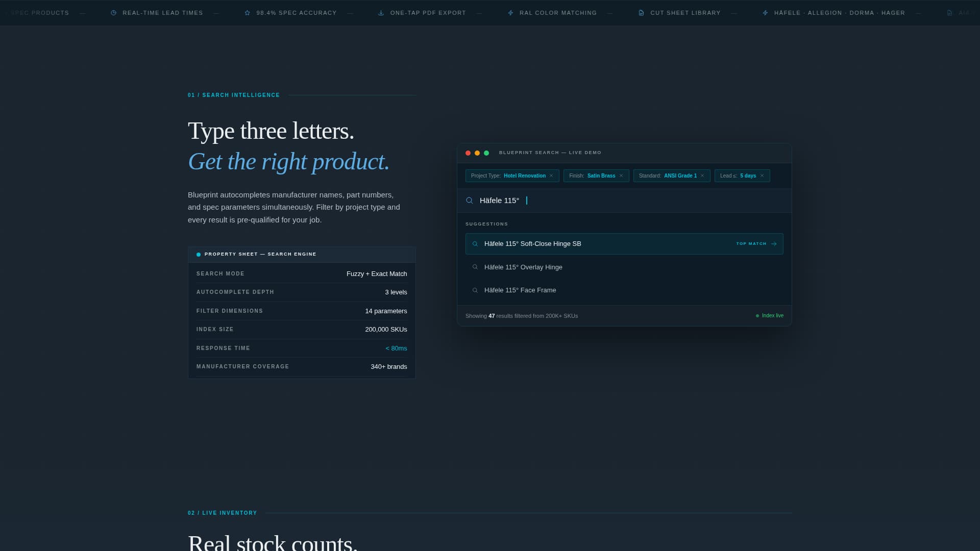Screen dimensions: 980x551
Task: Click the Index live status text
Action: pyautogui.click(x=773, y=316)
